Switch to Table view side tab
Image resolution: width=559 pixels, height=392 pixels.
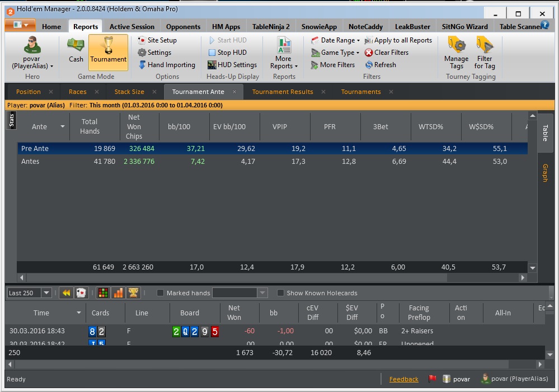(x=546, y=133)
